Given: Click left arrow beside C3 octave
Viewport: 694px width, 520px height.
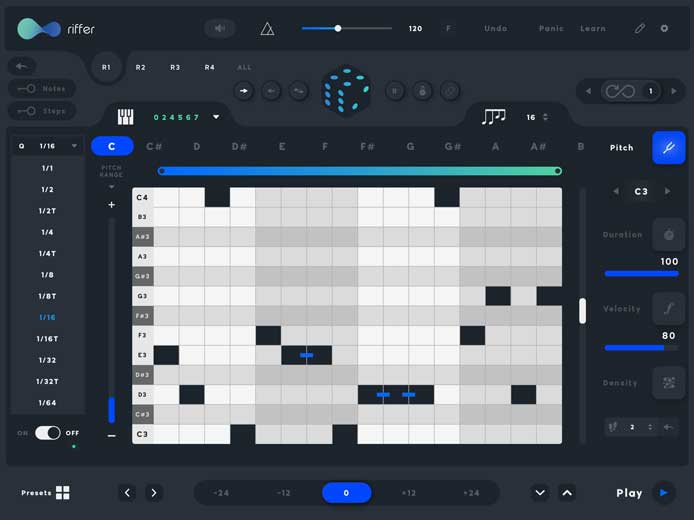Looking at the screenshot, I should [616, 191].
